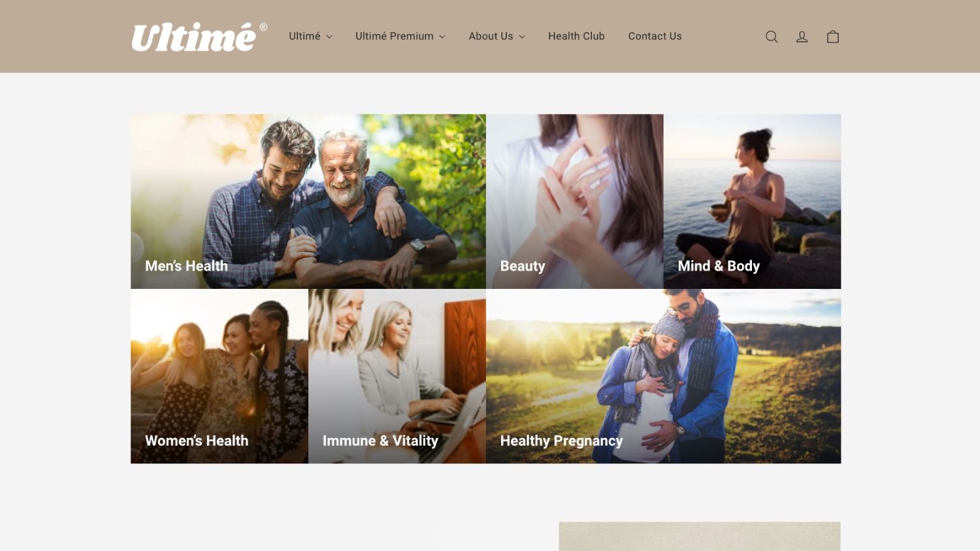Open the Health Club menu item
The width and height of the screenshot is (980, 551).
(576, 36)
